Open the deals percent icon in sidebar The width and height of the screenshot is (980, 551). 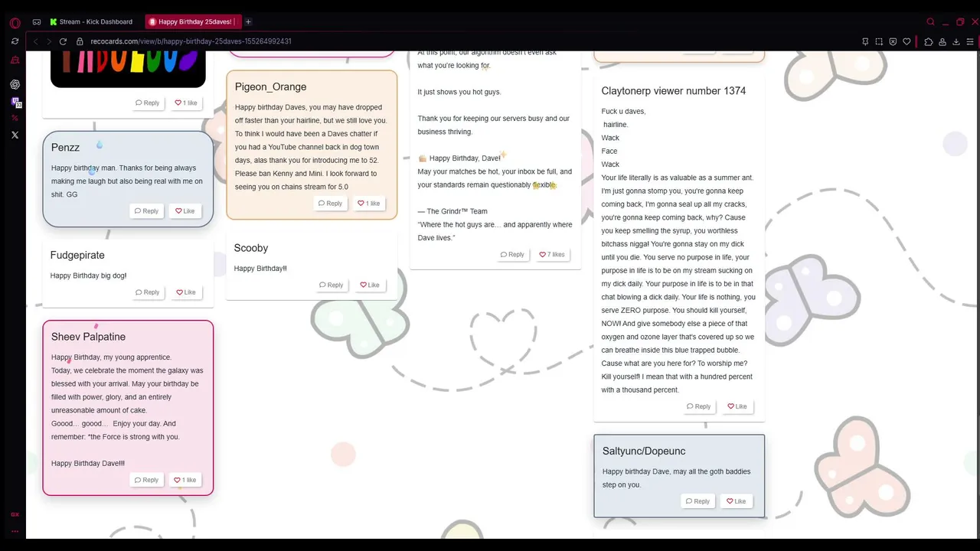(15, 118)
